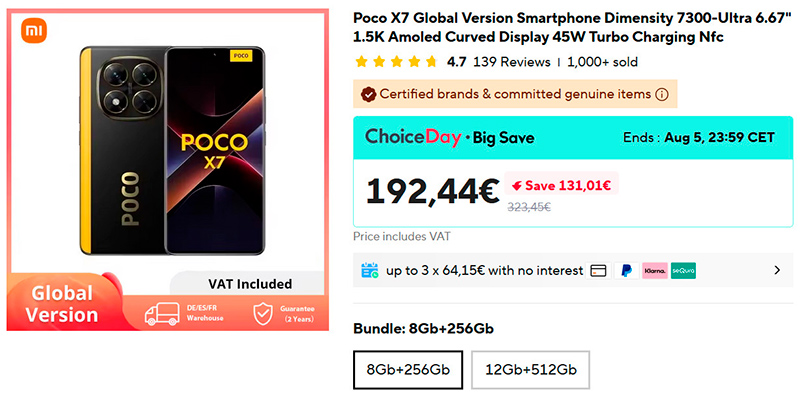This screenshot has height=398, width=800.
Task: Click the ChoiceDay Big Save banner
Action: click(573, 137)
